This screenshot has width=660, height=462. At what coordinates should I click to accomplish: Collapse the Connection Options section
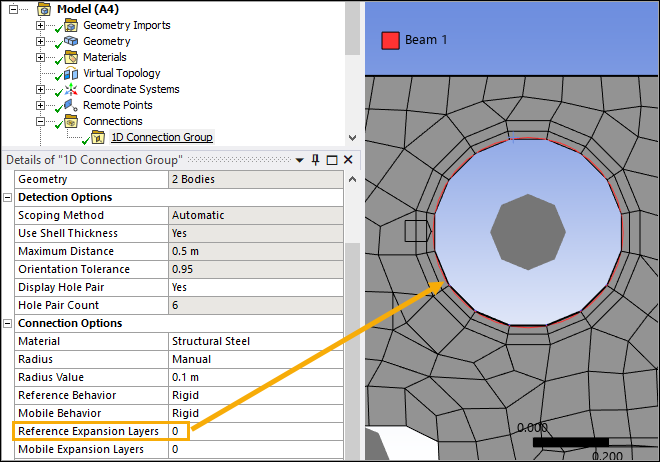9,323
